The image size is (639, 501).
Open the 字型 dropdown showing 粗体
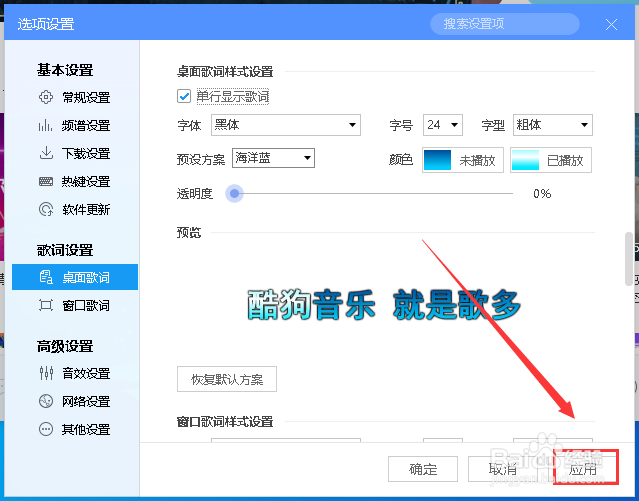pyautogui.click(x=553, y=125)
